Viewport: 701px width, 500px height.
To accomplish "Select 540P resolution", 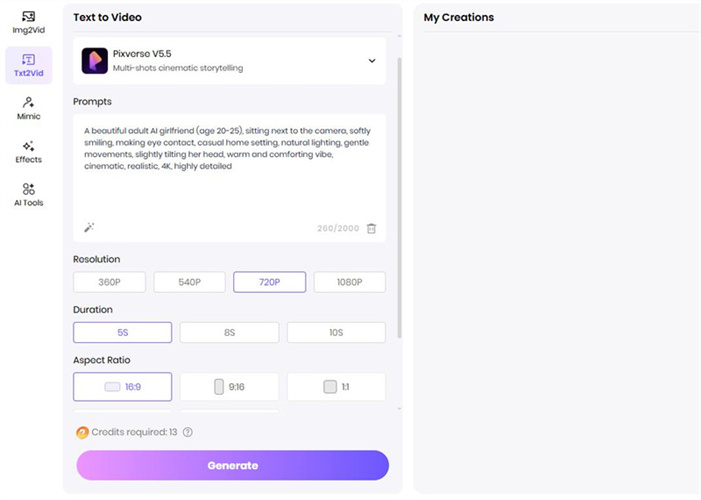I will [x=189, y=282].
